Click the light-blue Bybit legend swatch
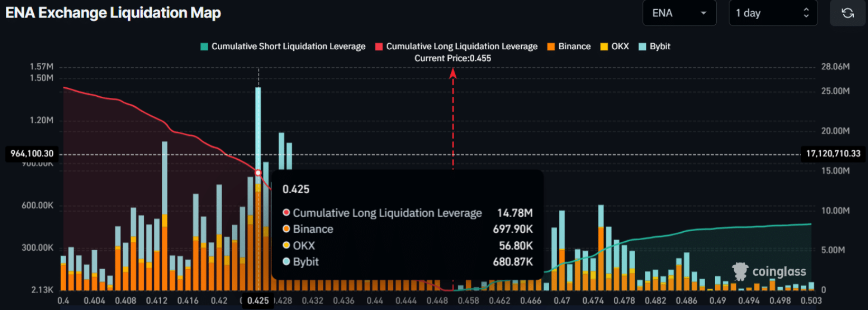 click(642, 47)
